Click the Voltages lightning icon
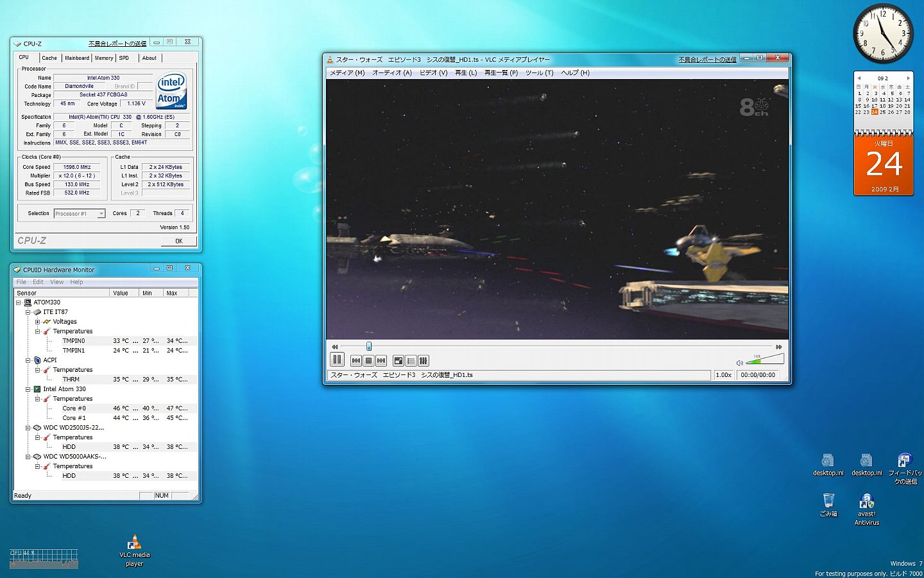Image resolution: width=924 pixels, height=578 pixels. (47, 322)
